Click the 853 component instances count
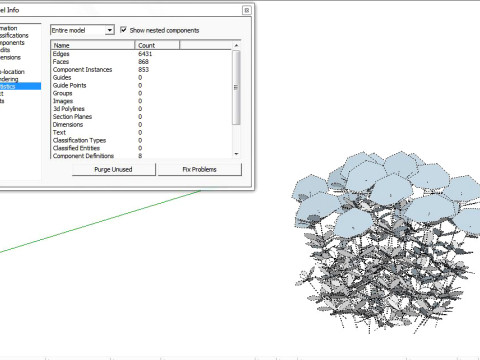 (x=143, y=70)
